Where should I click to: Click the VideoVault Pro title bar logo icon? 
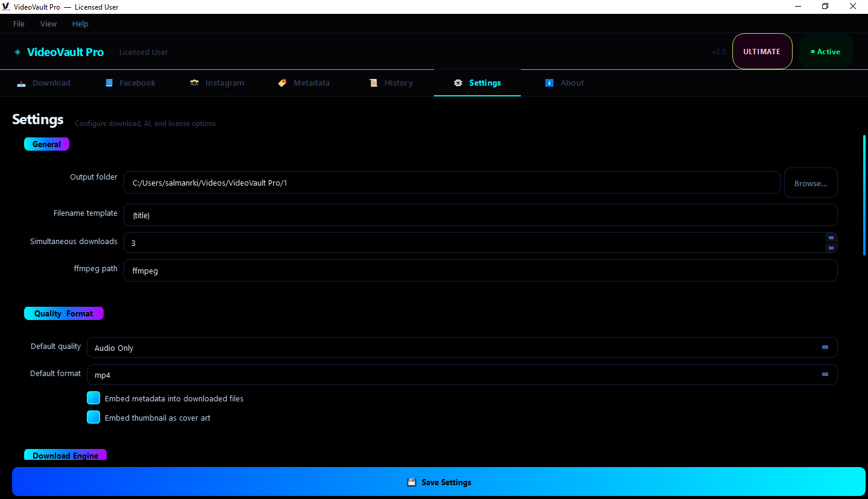pyautogui.click(x=6, y=7)
